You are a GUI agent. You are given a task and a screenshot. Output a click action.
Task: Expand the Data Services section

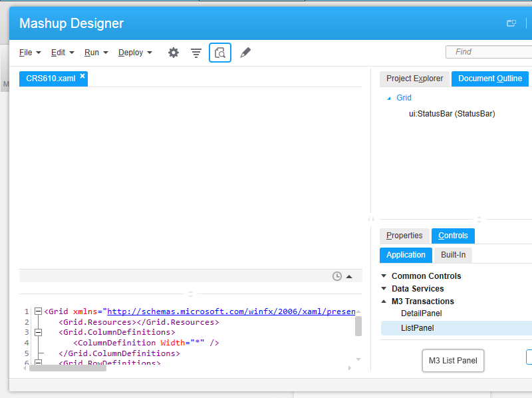tap(384, 289)
